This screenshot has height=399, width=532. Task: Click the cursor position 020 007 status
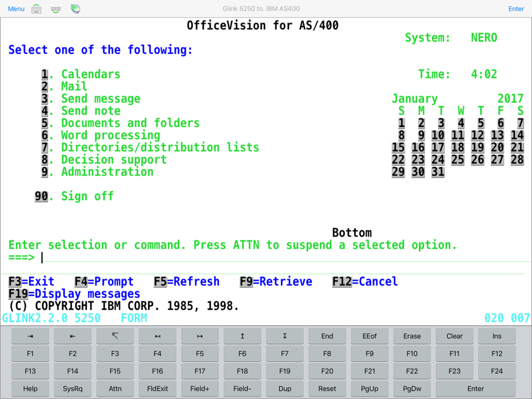click(507, 318)
